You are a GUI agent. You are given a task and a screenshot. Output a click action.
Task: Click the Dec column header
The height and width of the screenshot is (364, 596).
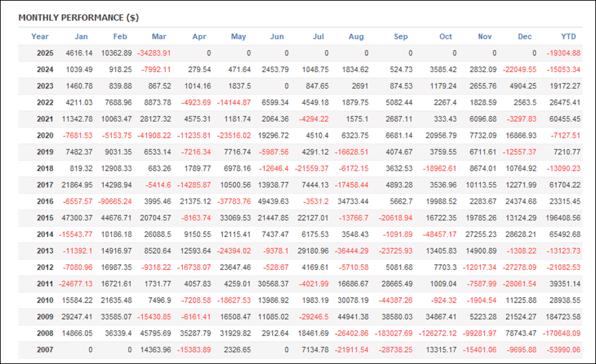point(524,36)
